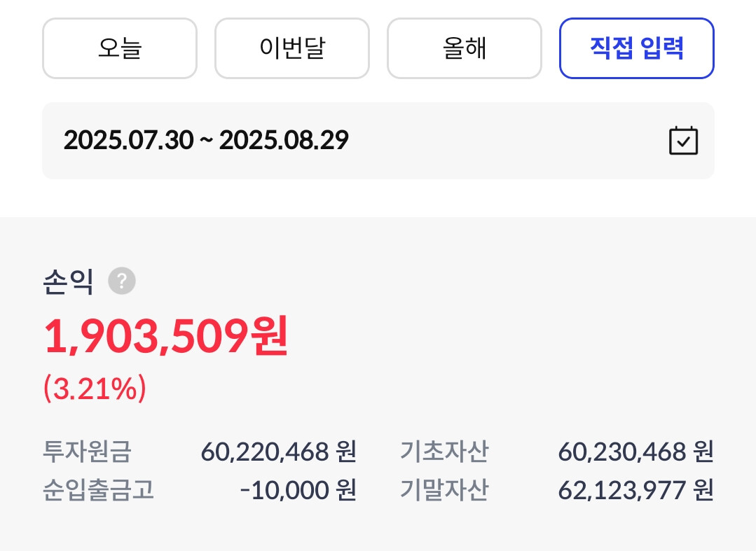This screenshot has width=756, height=551.
Task: Click the 기초자산 label
Action: [444, 452]
